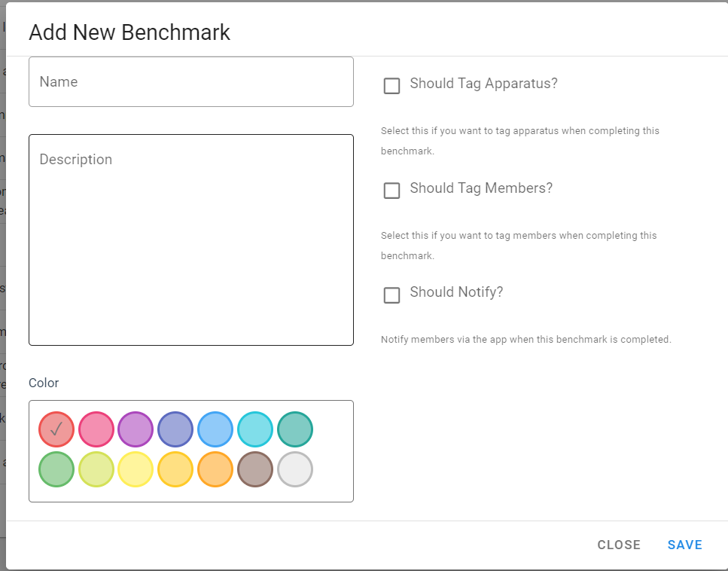Pick the green color swatch

[x=56, y=470]
